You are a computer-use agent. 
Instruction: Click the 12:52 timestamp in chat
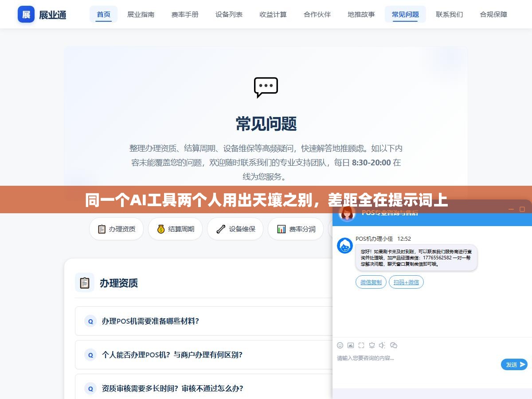coord(404,239)
